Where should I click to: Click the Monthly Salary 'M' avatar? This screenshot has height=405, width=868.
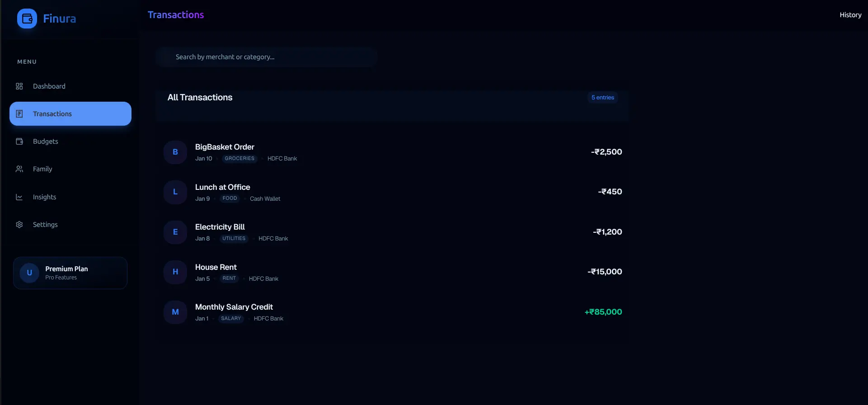(x=175, y=312)
